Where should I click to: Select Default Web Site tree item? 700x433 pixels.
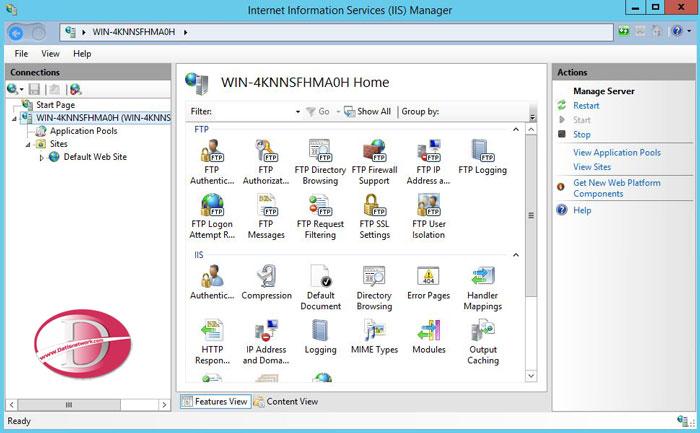(x=95, y=157)
